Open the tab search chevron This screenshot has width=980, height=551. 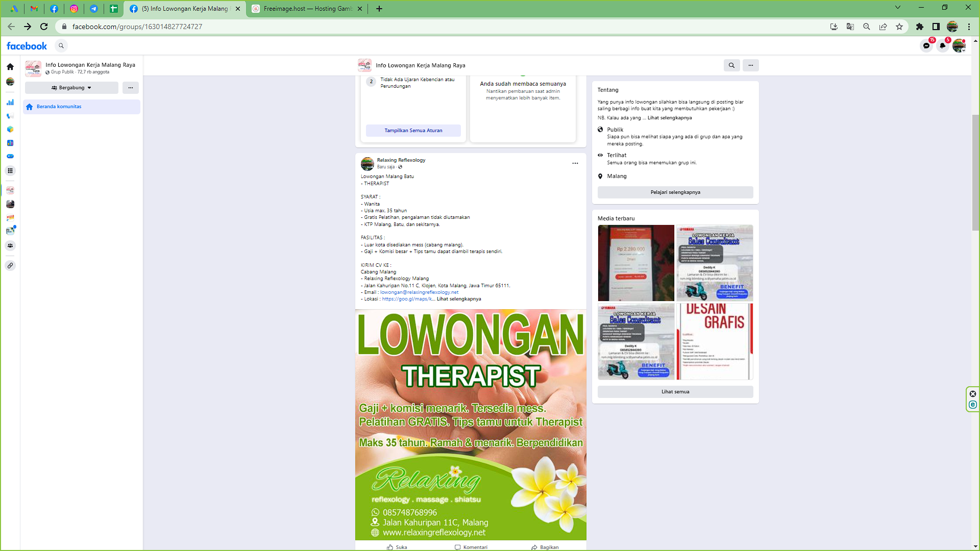(x=898, y=8)
